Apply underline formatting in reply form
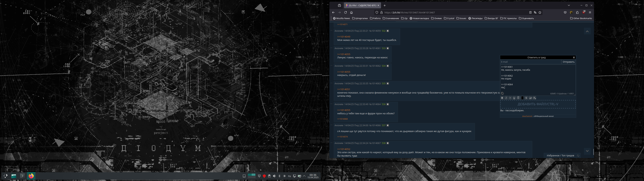The image size is (644, 181). tap(514, 98)
